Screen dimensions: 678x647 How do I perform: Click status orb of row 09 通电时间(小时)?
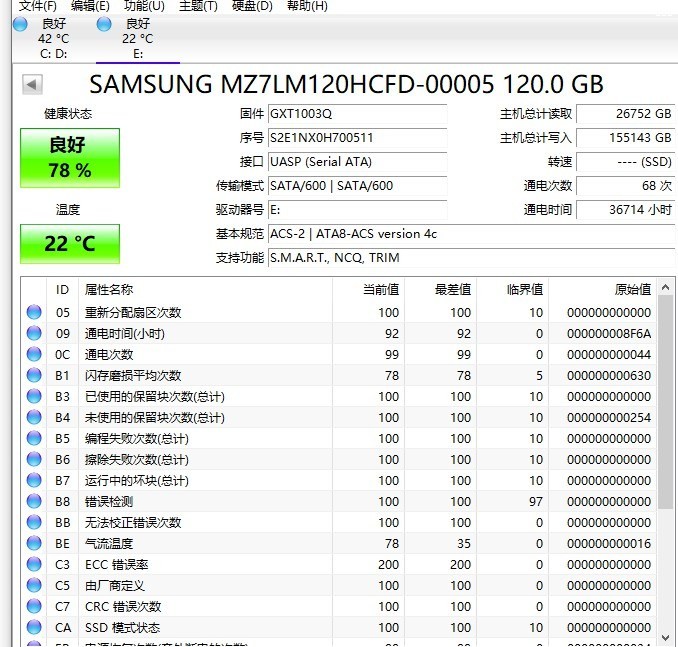[34, 333]
